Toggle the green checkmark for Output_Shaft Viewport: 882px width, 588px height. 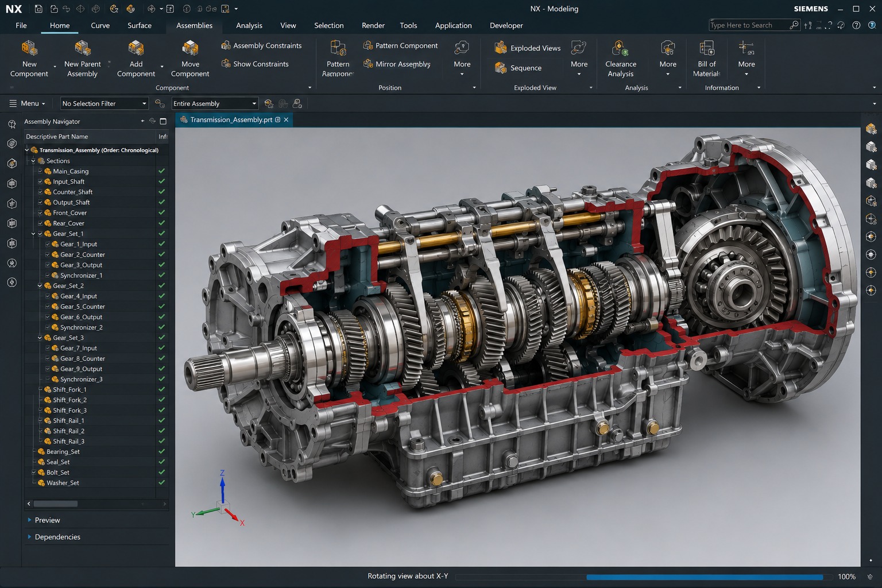(162, 202)
